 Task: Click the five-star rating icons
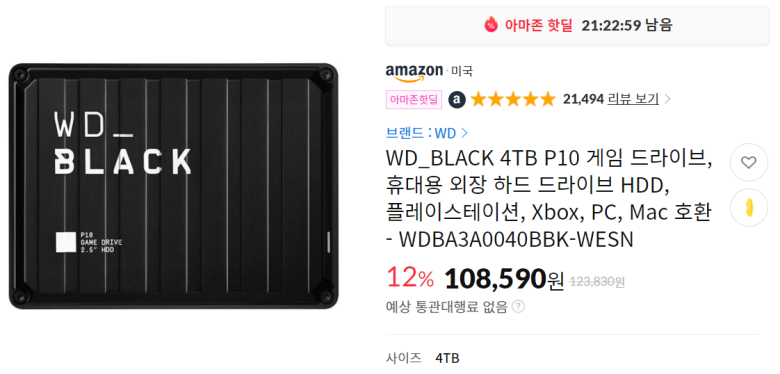coord(513,99)
